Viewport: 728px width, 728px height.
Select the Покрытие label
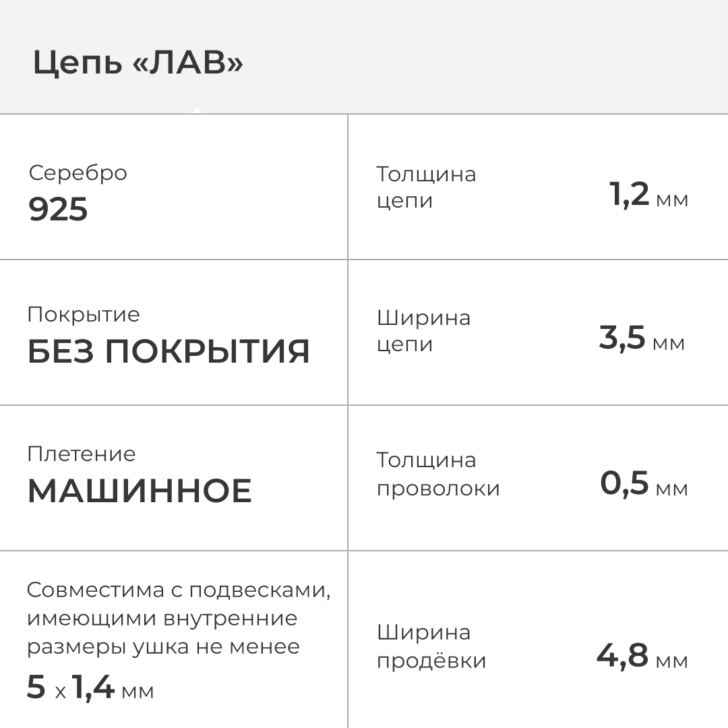click(x=84, y=314)
